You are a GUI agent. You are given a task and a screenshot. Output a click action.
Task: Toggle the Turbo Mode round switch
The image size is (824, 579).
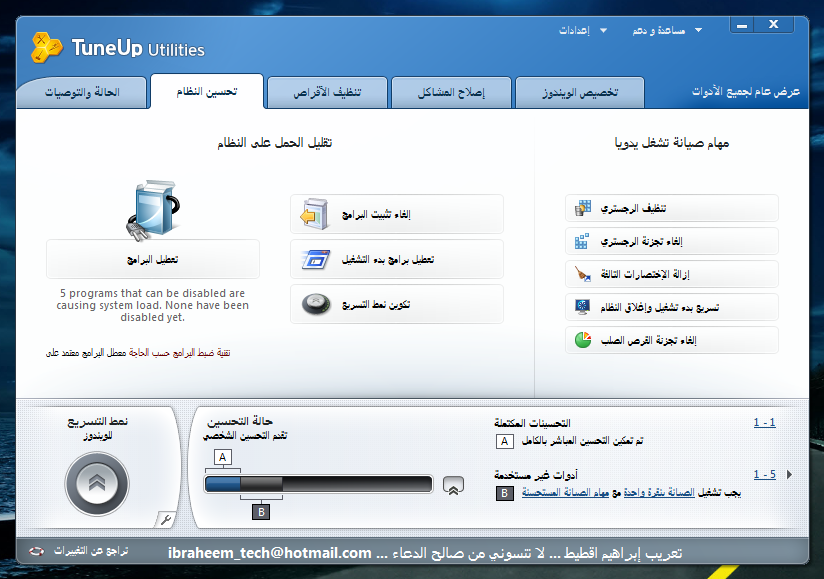point(97,483)
